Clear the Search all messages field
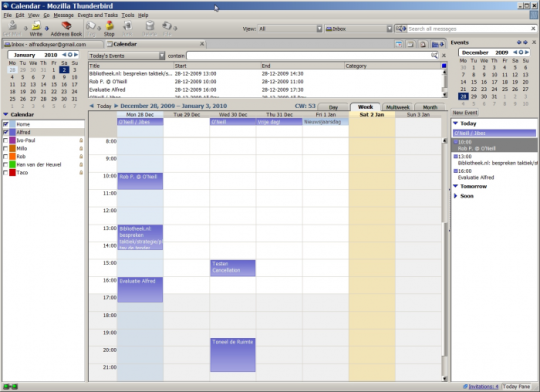 pos(533,29)
